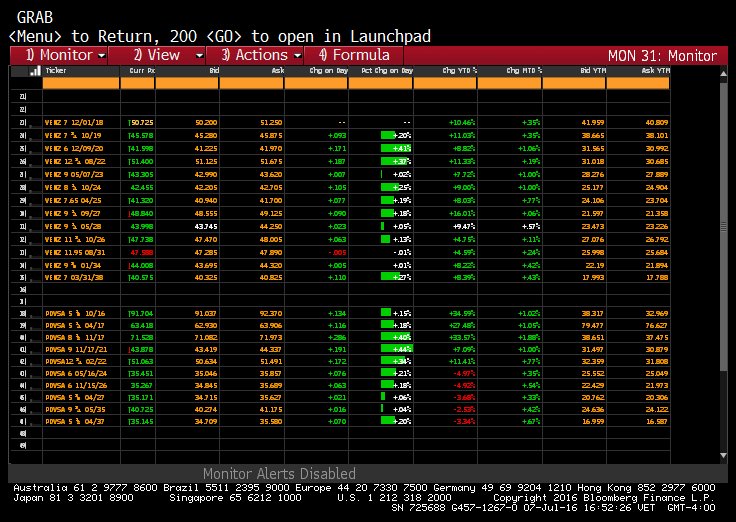Click the -.005 Chg on Day value
Image resolution: width=736 pixels, height=522 pixels.
tap(337, 253)
